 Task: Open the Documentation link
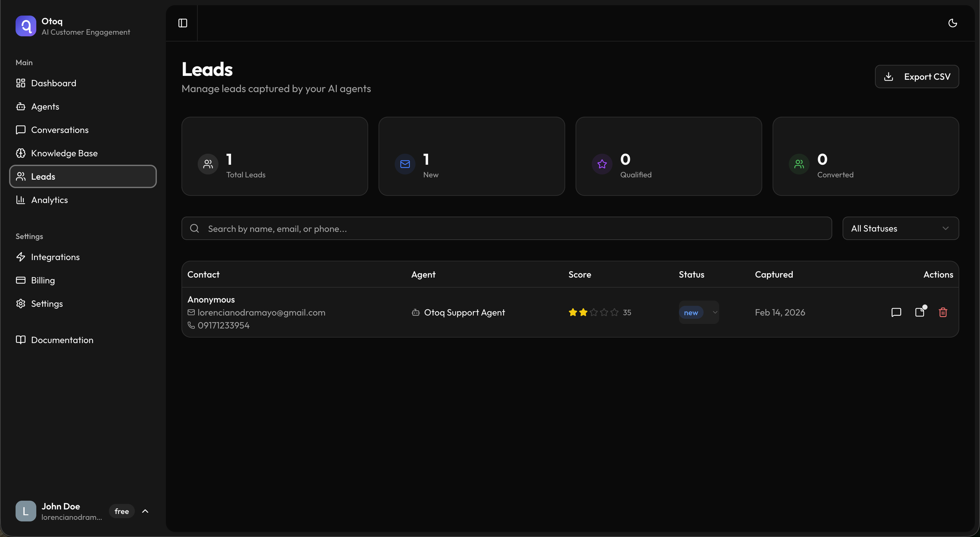(62, 340)
